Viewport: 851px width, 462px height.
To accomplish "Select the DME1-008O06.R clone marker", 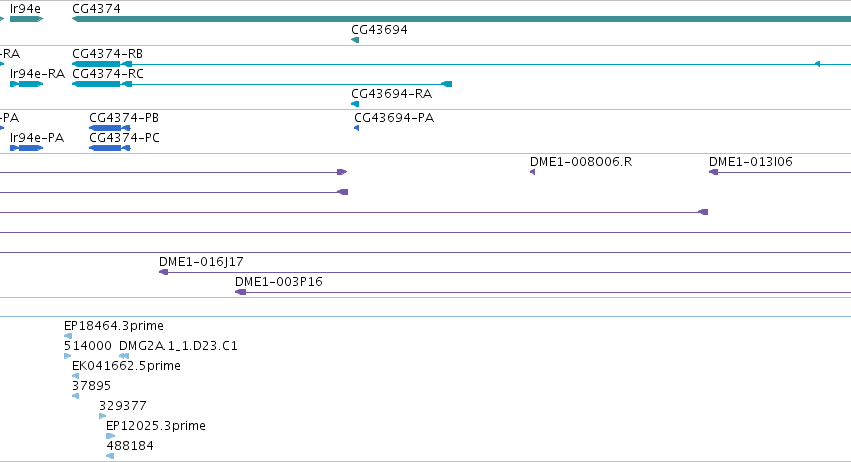I will [532, 172].
